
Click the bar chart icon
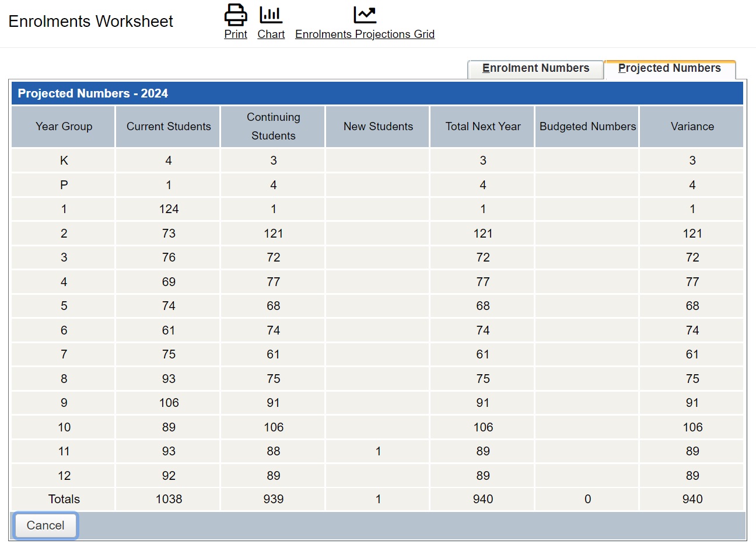(271, 15)
